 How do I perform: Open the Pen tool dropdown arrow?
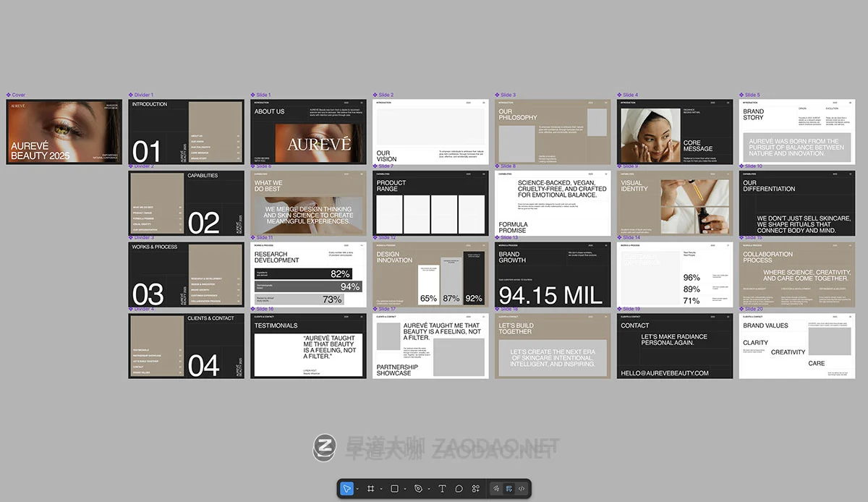point(428,490)
